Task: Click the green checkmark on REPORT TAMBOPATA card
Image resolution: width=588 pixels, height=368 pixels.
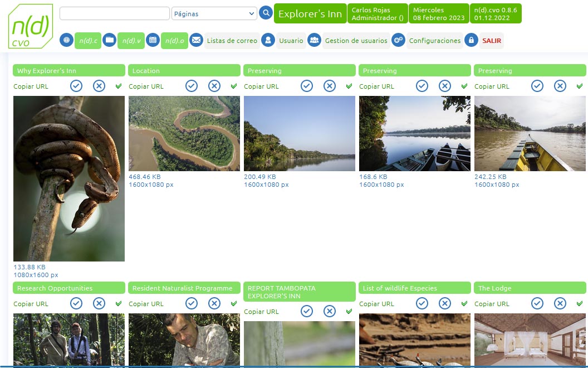Action: tap(349, 311)
